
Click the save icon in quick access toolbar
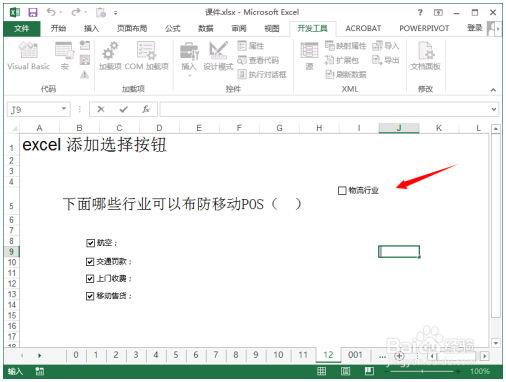[x=33, y=13]
